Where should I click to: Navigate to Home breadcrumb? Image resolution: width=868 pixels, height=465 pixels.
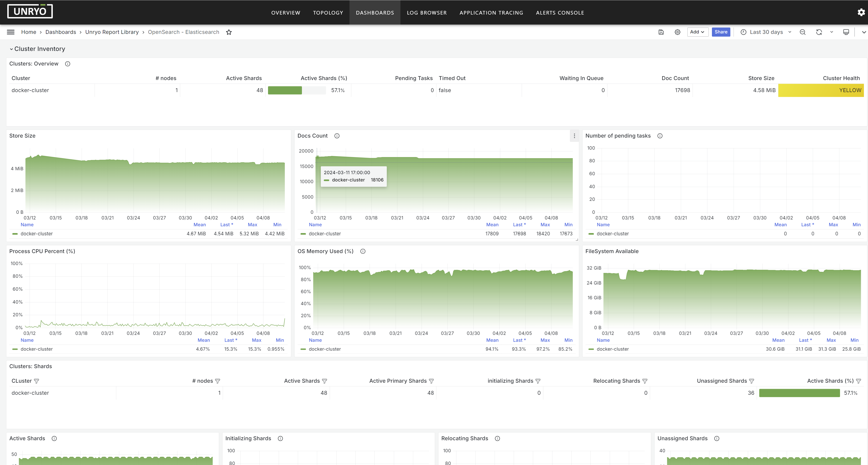pos(29,32)
